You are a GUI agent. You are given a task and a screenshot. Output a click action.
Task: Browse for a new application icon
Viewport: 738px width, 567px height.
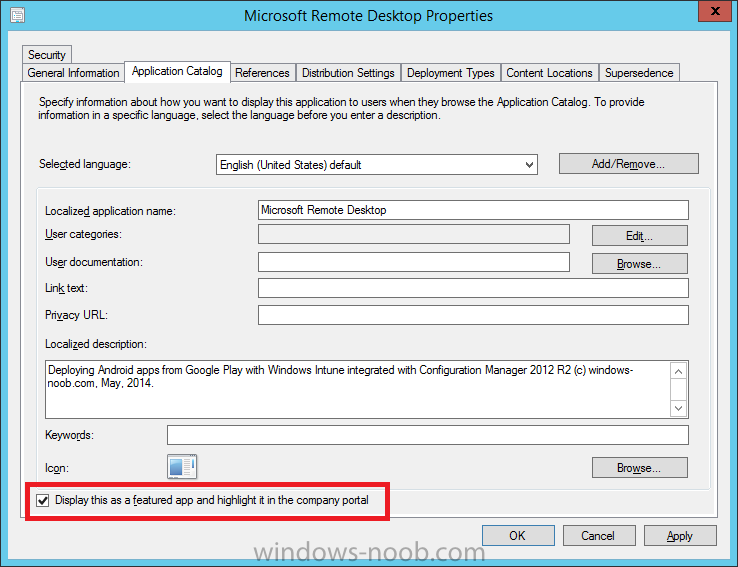pos(640,468)
